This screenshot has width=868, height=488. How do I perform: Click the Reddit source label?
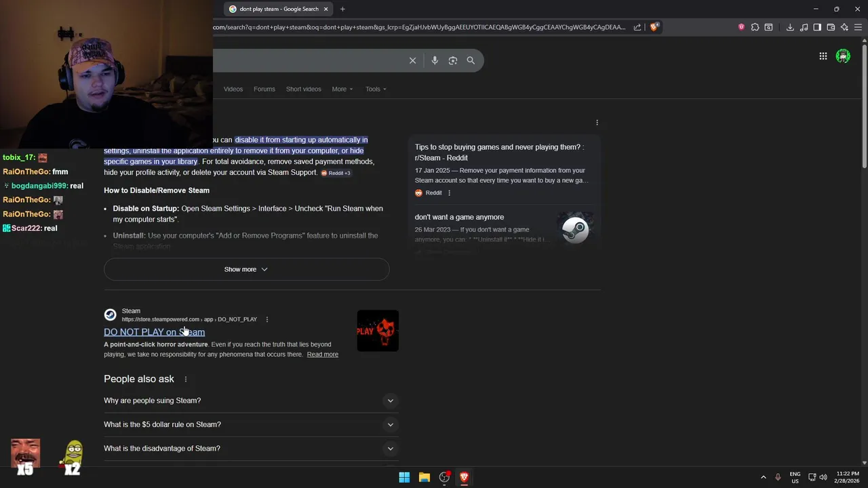[433, 192]
